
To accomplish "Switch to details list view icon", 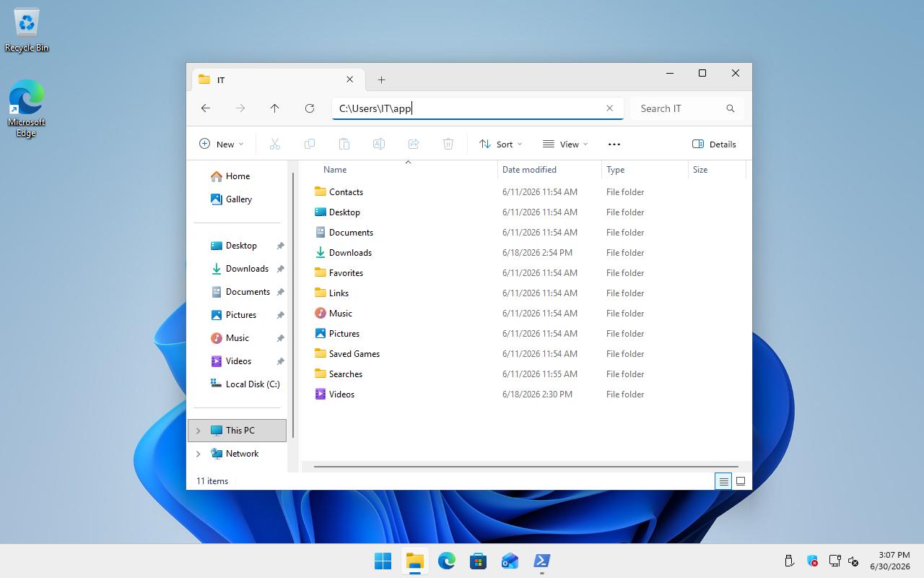I will (723, 481).
